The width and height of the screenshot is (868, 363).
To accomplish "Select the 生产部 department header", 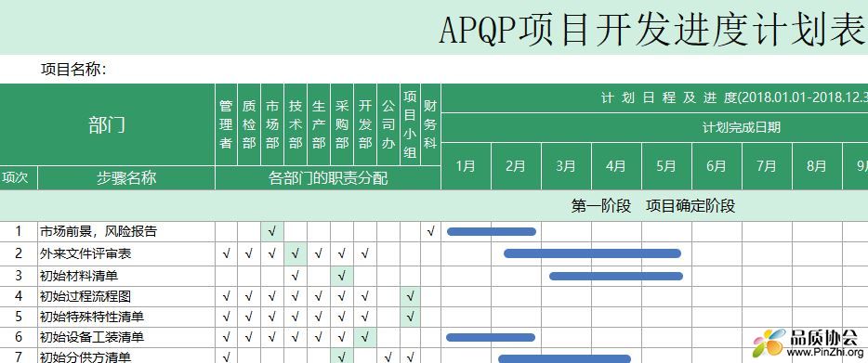I will tap(319, 124).
